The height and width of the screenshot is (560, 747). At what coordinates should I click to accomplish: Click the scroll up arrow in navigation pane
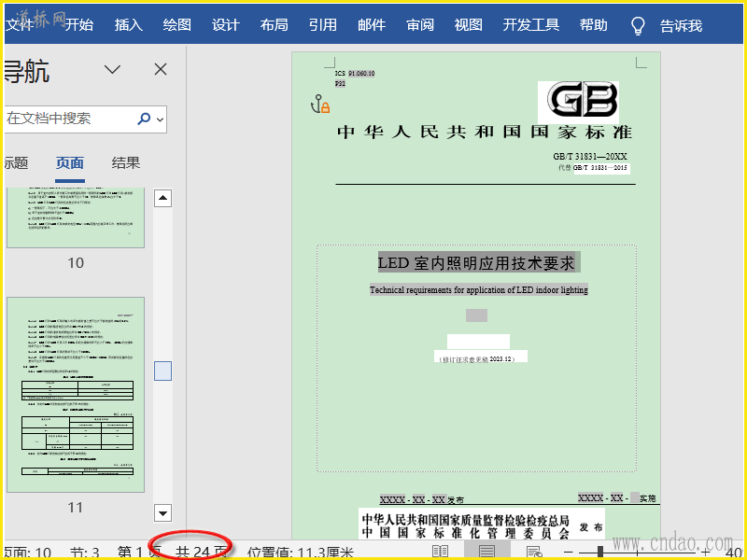162,198
